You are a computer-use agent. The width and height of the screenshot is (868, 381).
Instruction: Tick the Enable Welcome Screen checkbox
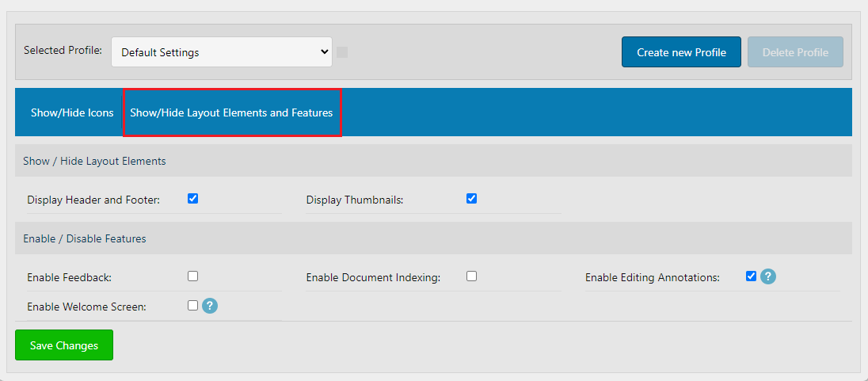click(192, 305)
